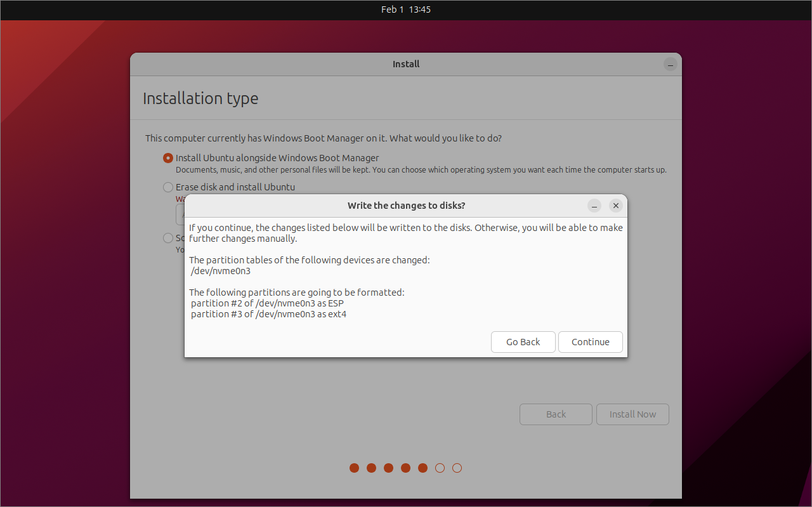Viewport: 812px width, 507px height.
Task: Click the Go Back button in dialog
Action: point(523,341)
